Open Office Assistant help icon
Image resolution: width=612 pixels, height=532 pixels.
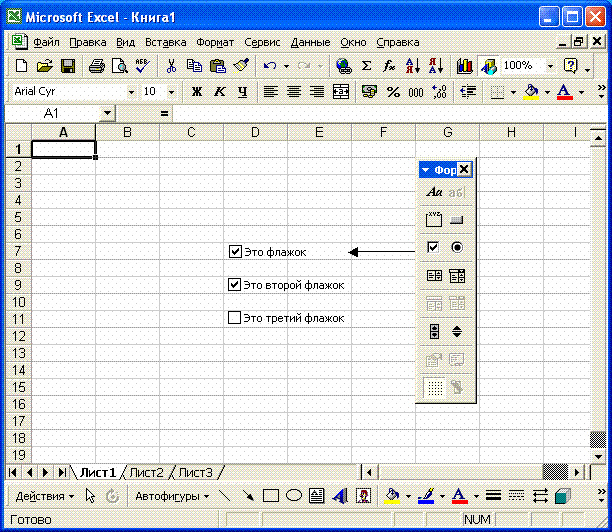tap(571, 66)
